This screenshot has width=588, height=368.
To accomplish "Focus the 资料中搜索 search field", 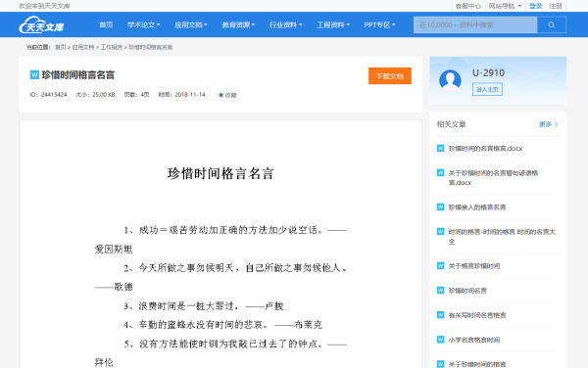I will click(x=475, y=24).
